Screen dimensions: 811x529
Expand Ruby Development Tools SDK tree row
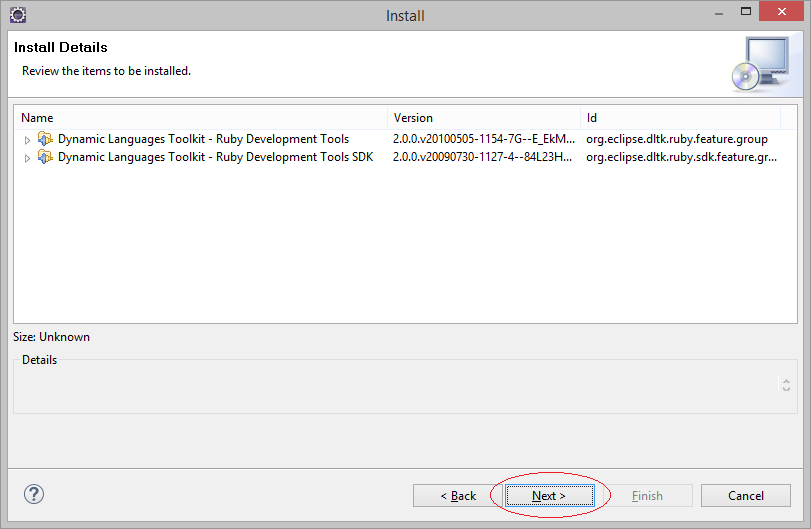click(27, 158)
